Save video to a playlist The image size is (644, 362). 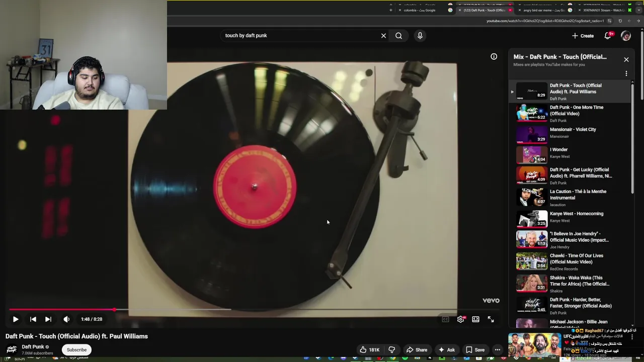(475, 350)
